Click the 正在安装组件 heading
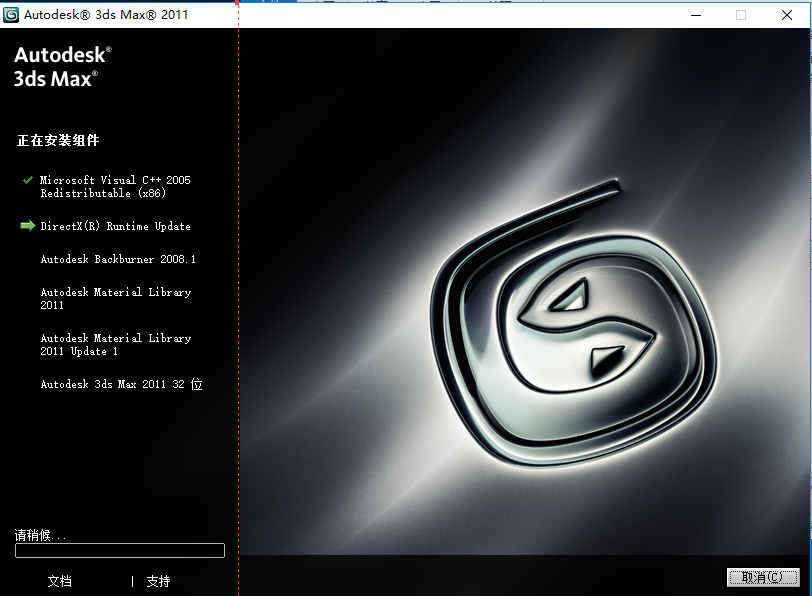Viewport: 812px width, 596px height. 58,140
